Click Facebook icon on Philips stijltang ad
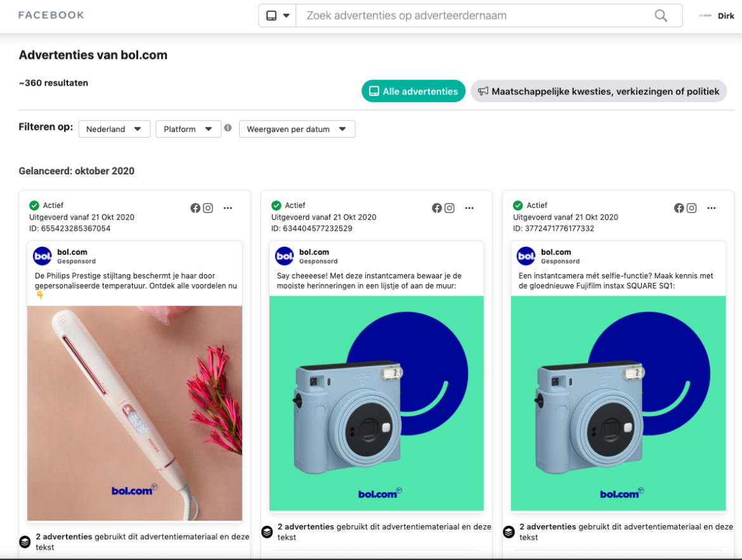The image size is (742, 560). (x=195, y=208)
